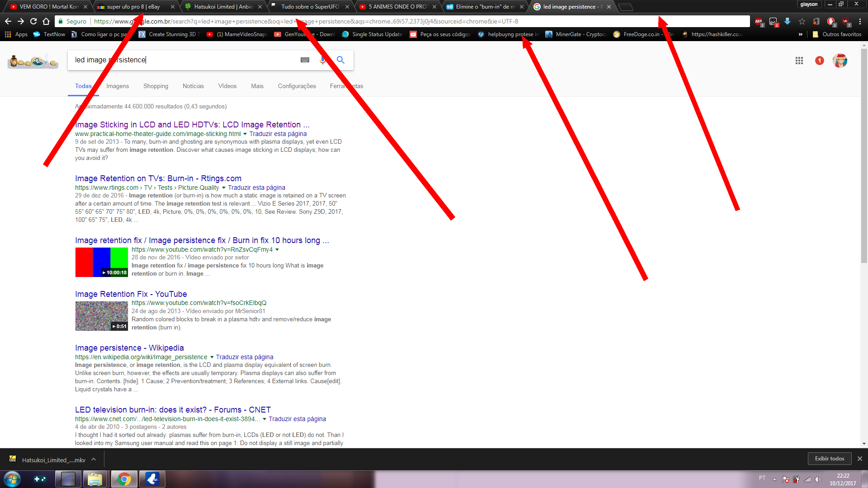Click the Exibir todos downloads button

click(x=830, y=459)
